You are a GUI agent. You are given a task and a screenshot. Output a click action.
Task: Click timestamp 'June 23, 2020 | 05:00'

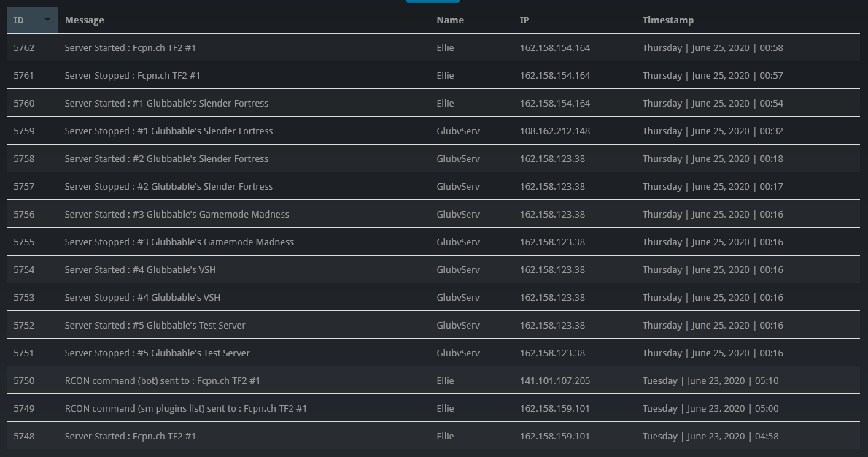[x=732, y=408]
